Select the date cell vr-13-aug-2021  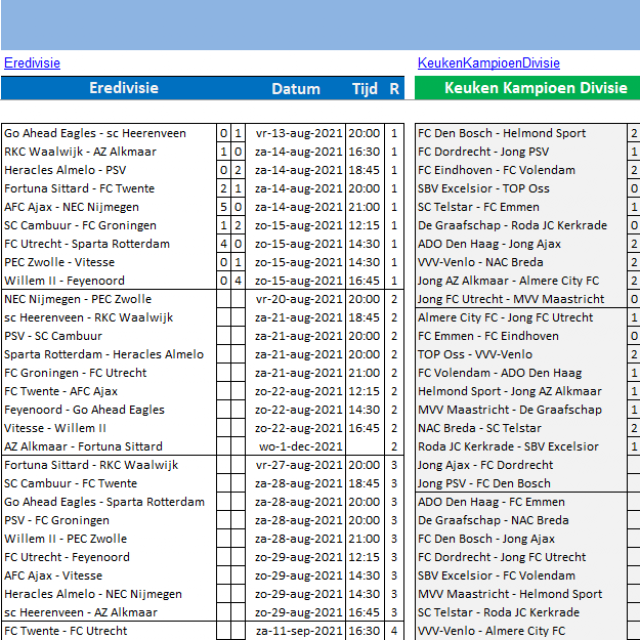click(x=299, y=133)
